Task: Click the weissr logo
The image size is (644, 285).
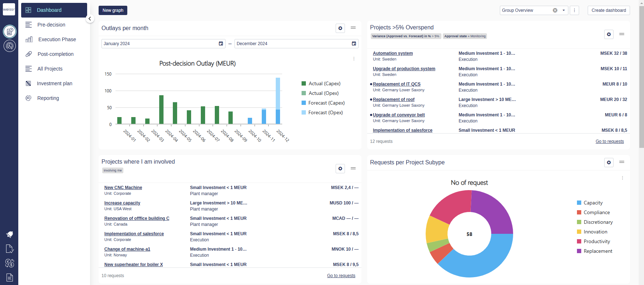Action: (9, 9)
